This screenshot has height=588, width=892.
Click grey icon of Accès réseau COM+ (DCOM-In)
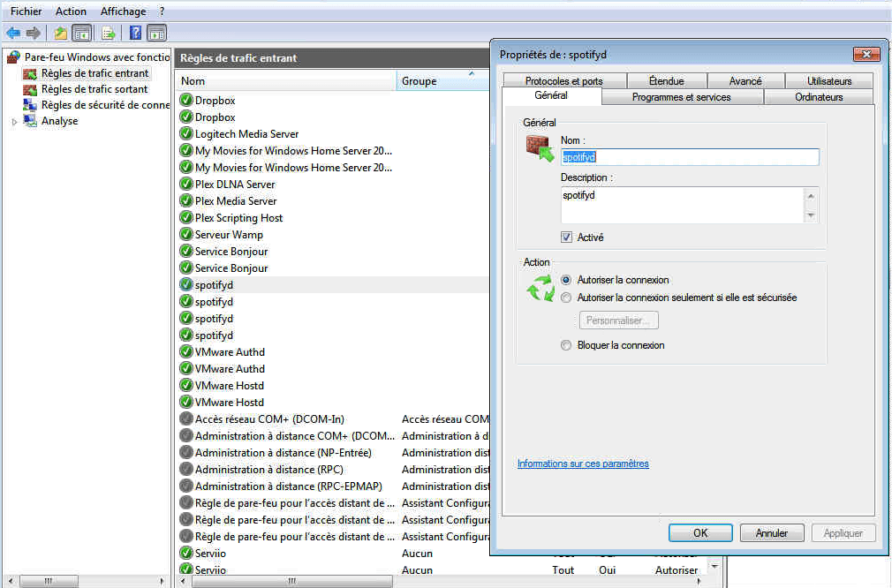tap(186, 419)
